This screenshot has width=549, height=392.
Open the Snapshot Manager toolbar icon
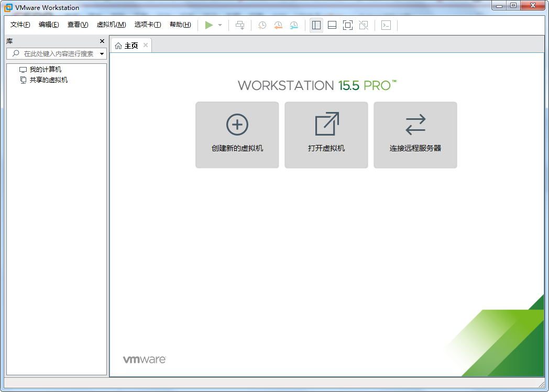coord(294,25)
